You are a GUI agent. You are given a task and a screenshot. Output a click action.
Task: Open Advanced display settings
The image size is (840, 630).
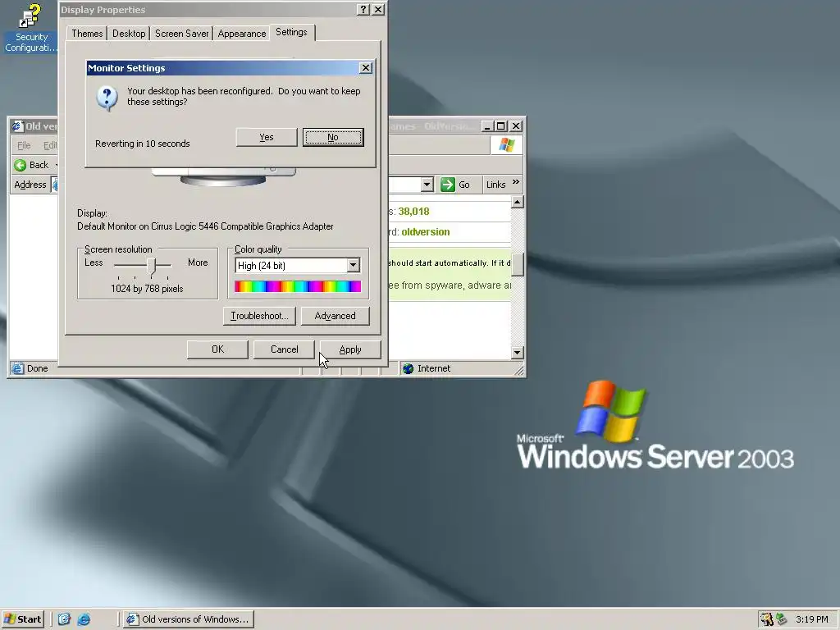[335, 316]
